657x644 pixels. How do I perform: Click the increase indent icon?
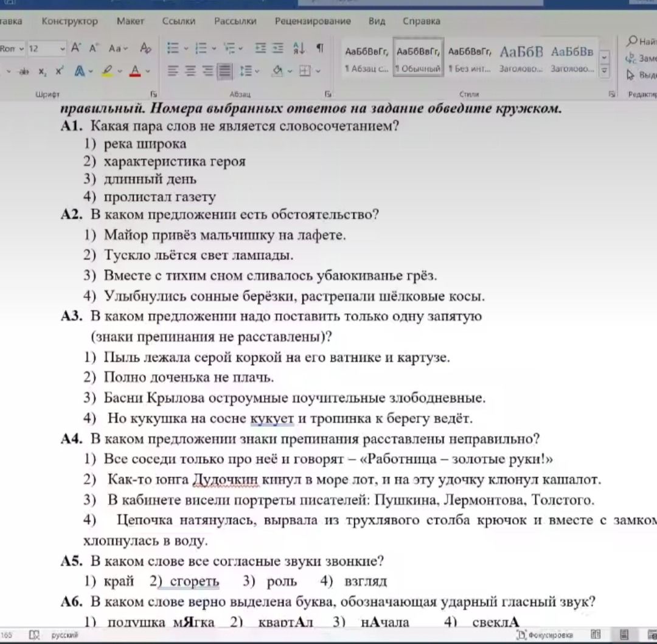pyautogui.click(x=278, y=49)
